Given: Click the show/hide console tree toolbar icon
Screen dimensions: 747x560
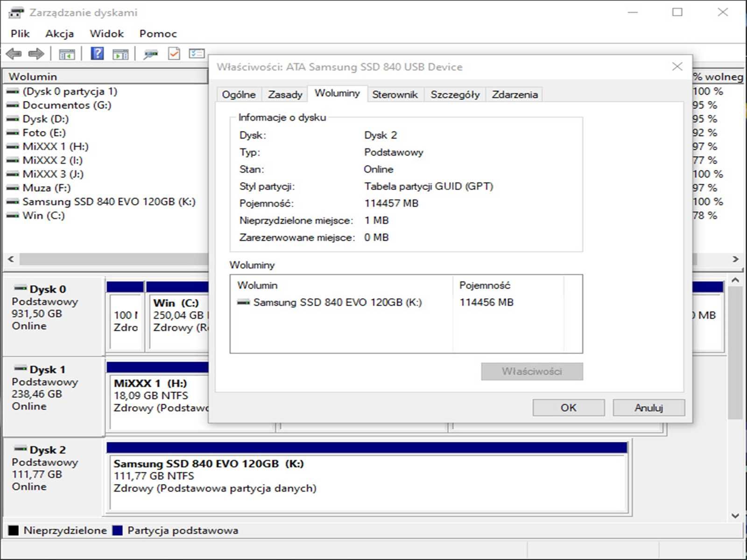Looking at the screenshot, I should (x=67, y=54).
